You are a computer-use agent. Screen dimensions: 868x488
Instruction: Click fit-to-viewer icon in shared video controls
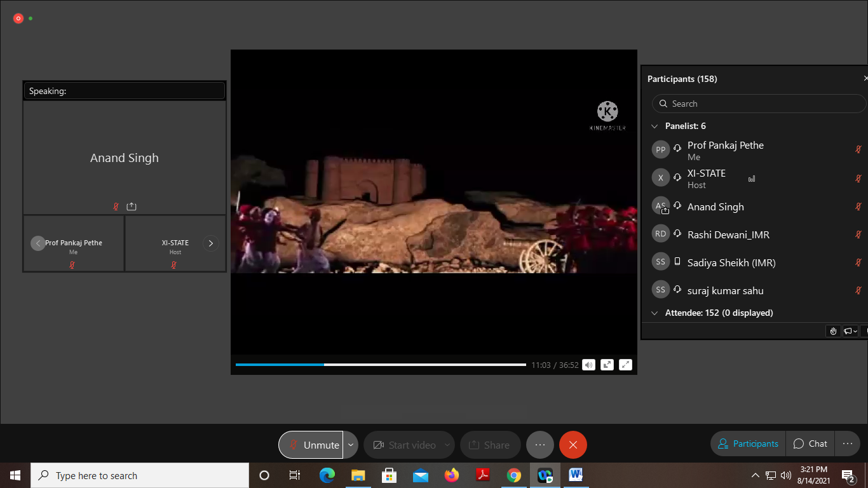(607, 365)
